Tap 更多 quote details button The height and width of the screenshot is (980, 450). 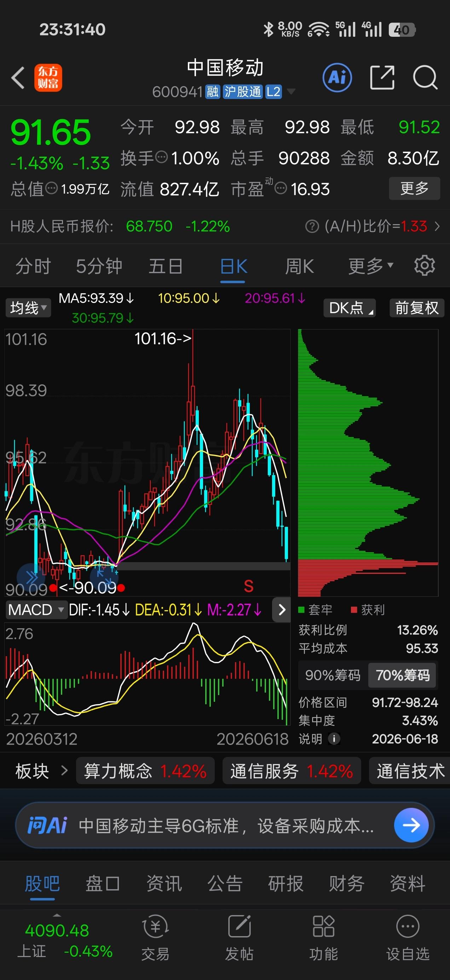click(x=415, y=188)
